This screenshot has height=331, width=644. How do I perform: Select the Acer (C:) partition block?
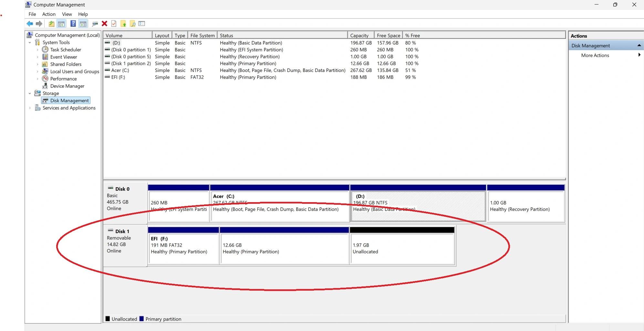coord(280,203)
